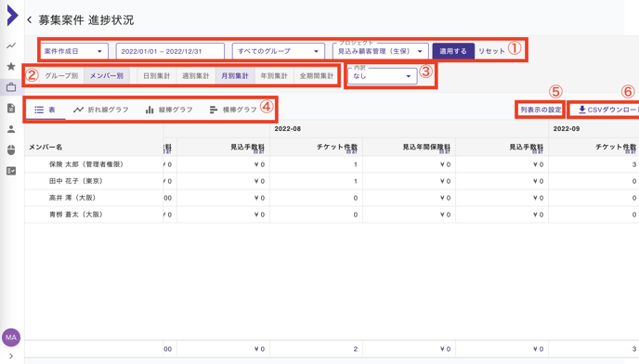Switch to the 表 tab
The height and width of the screenshot is (364, 639).
(x=45, y=110)
